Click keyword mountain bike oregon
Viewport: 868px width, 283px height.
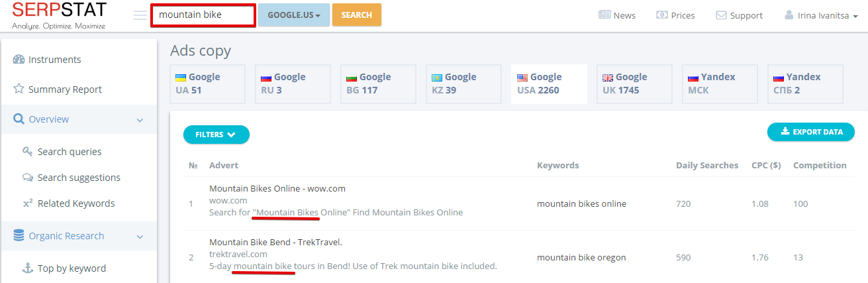pos(581,257)
